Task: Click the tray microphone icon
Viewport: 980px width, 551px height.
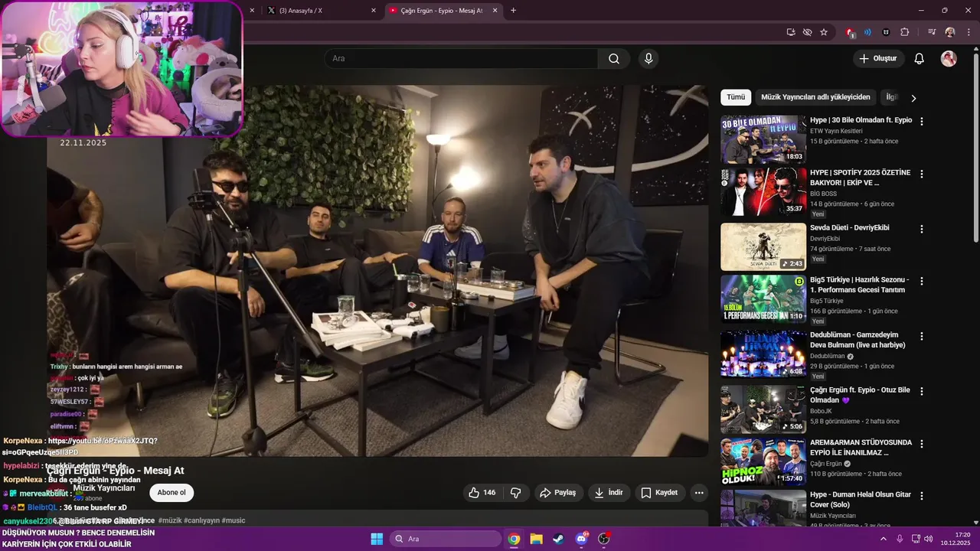Action: pos(900,539)
